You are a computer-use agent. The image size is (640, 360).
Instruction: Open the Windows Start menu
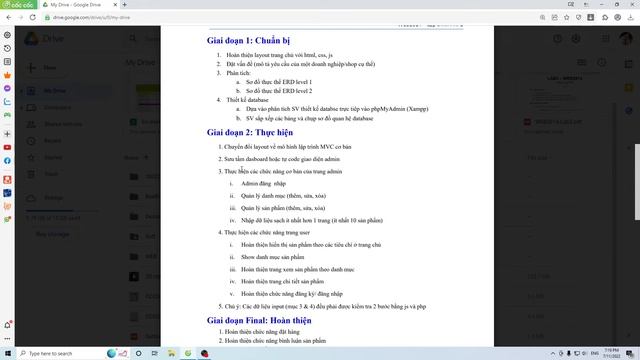(x=8, y=353)
